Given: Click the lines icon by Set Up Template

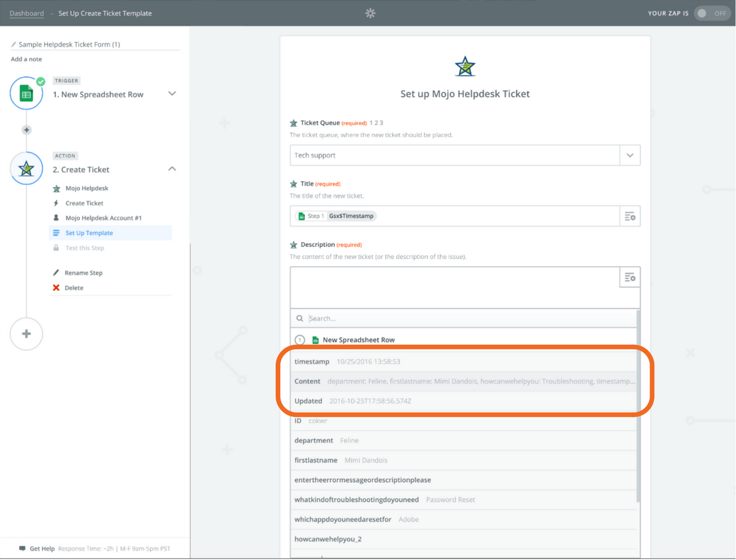Looking at the screenshot, I should (56, 233).
